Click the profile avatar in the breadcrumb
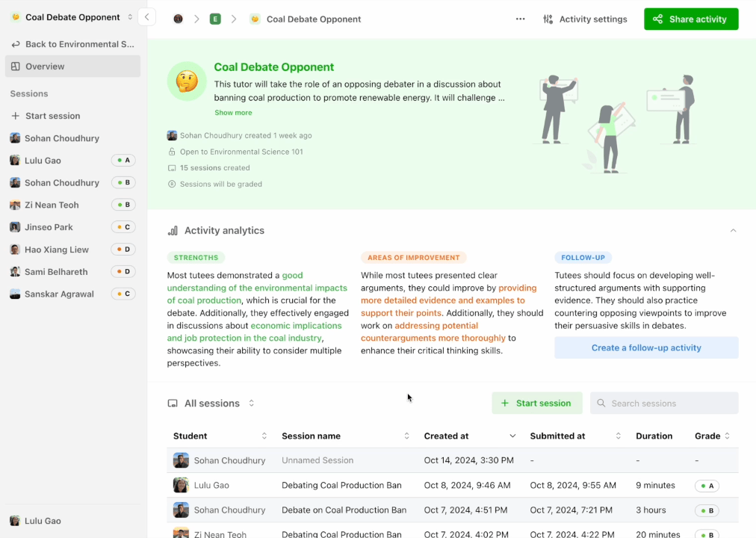756x538 pixels. tap(178, 19)
